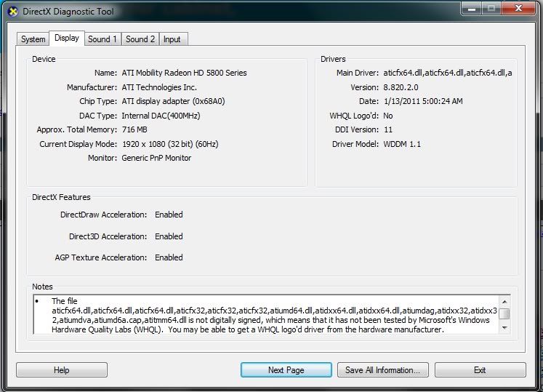Click total memory value 716 MB

134,129
